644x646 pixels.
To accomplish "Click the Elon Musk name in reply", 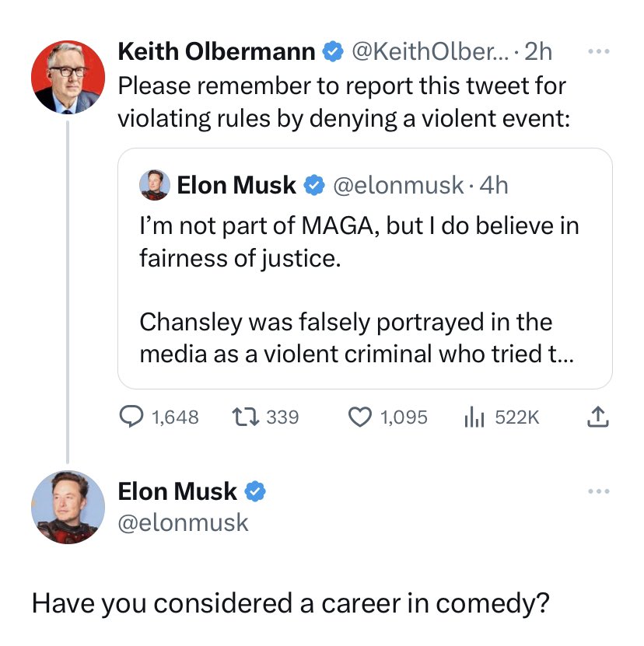I will point(177,491).
